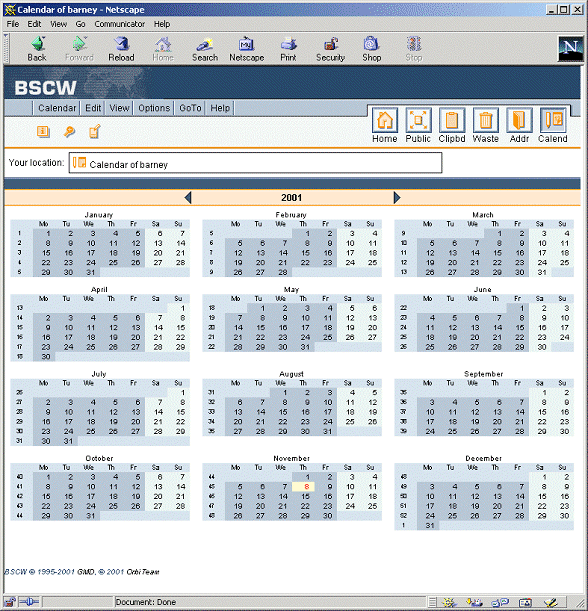Image resolution: width=588 pixels, height=611 pixels.
Task: Click the search magnifier action icon
Action: point(69,132)
